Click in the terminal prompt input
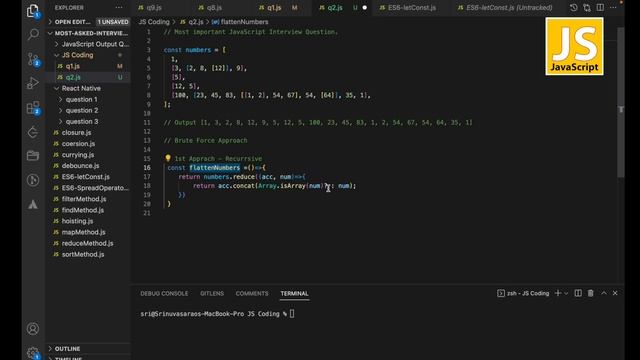Image resolution: width=640 pixels, height=360 pixels. point(292,313)
